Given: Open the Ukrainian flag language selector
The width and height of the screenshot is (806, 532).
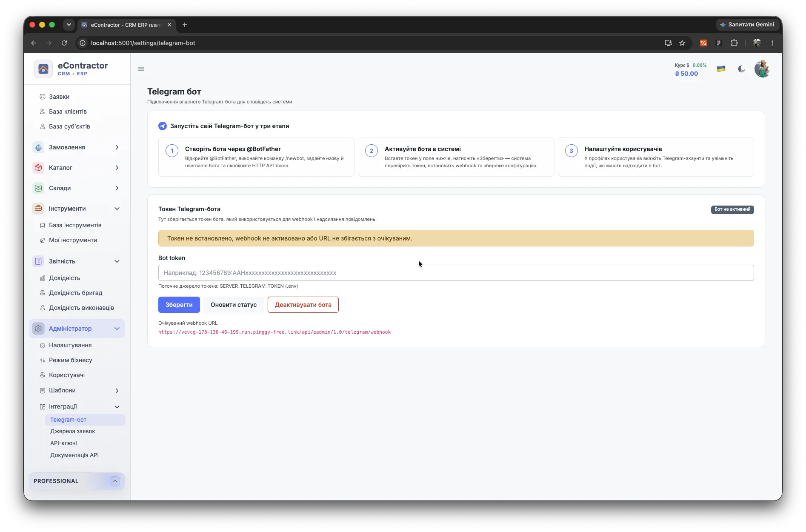Looking at the screenshot, I should click(721, 69).
